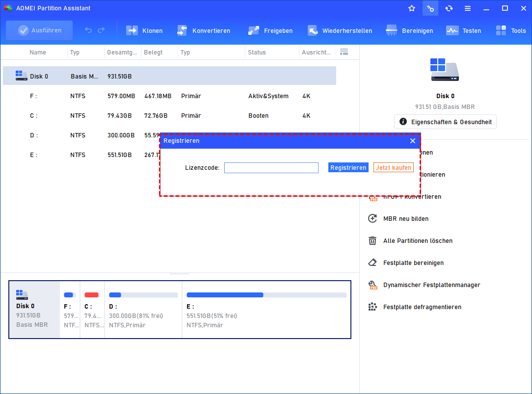Click Festplatte defragmentieren option

point(422,307)
